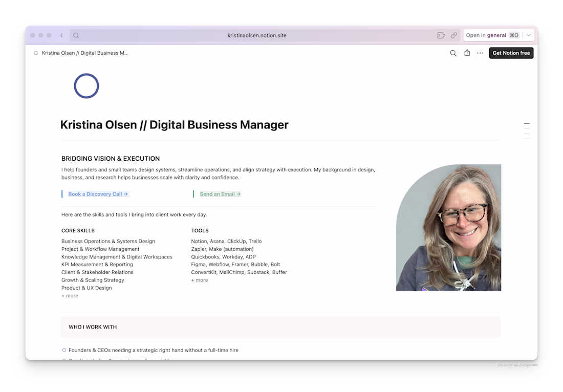The image size is (563, 392).
Task: Click the table of contents lines at right
Action: coord(527,130)
